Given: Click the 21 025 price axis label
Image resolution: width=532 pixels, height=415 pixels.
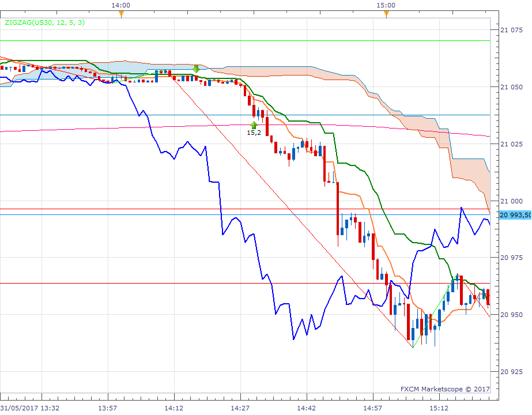Looking at the screenshot, I should [x=512, y=144].
